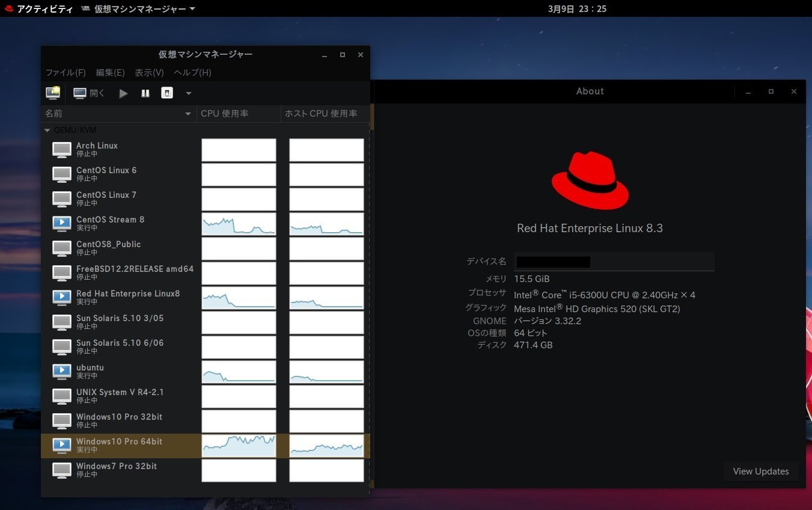Open the clock showing 3月9日 23:25
The width and height of the screenshot is (812, 510).
(577, 9)
